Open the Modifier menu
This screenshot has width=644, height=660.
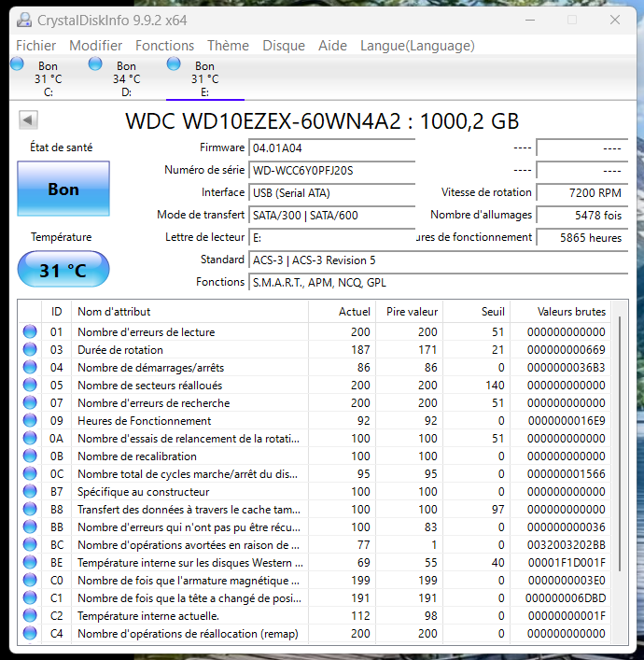click(95, 46)
